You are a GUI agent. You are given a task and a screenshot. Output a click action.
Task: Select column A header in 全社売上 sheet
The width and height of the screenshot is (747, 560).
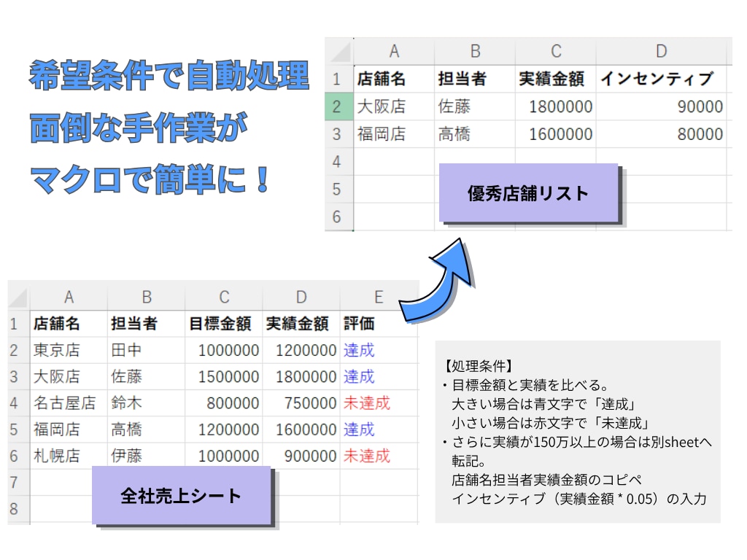pyautogui.click(x=69, y=297)
